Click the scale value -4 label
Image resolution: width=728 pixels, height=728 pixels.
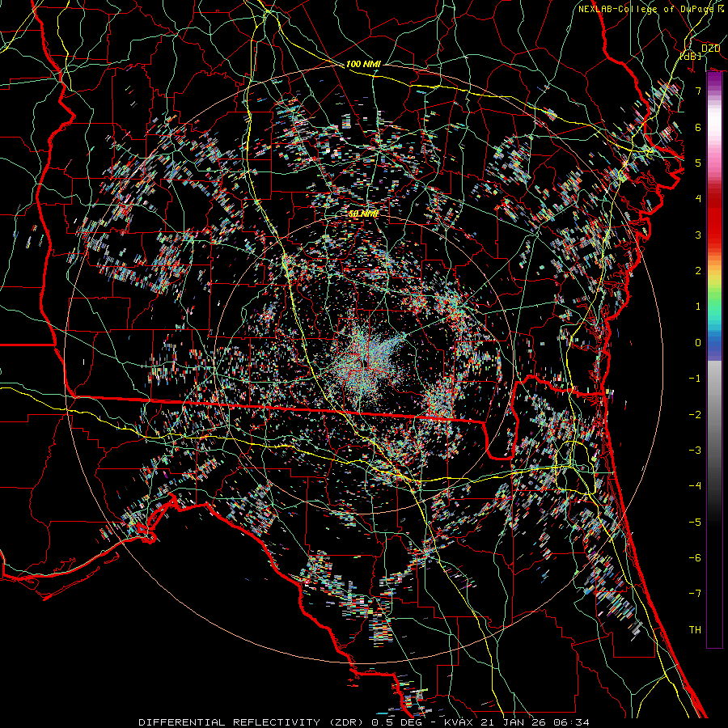coord(695,485)
